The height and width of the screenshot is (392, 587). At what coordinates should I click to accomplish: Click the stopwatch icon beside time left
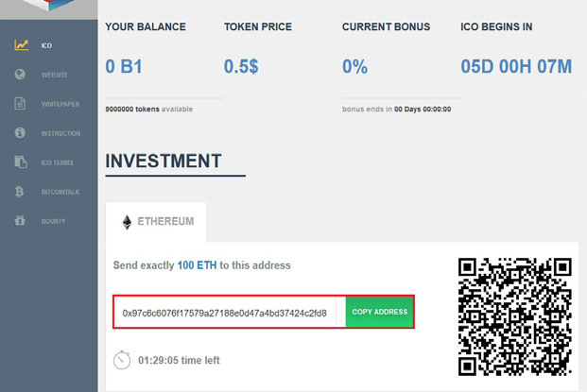(x=122, y=360)
